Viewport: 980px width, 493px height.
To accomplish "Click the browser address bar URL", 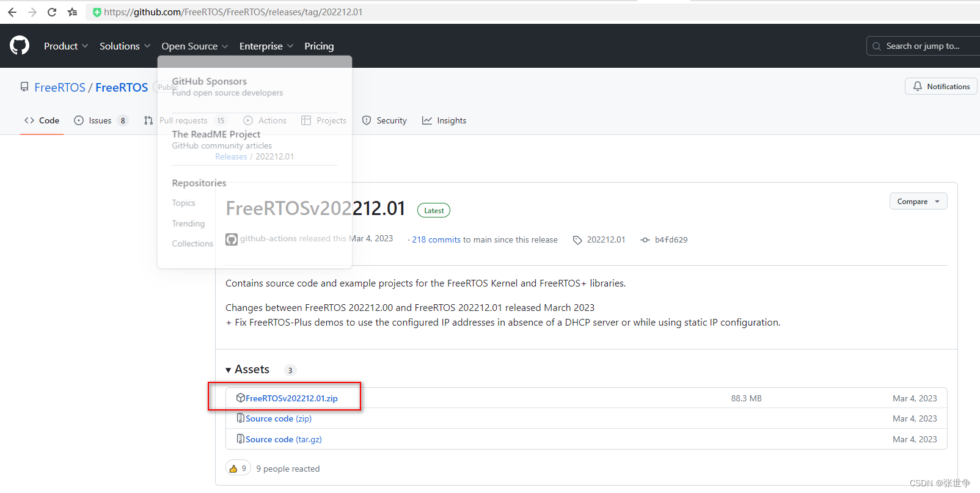I will [x=233, y=12].
